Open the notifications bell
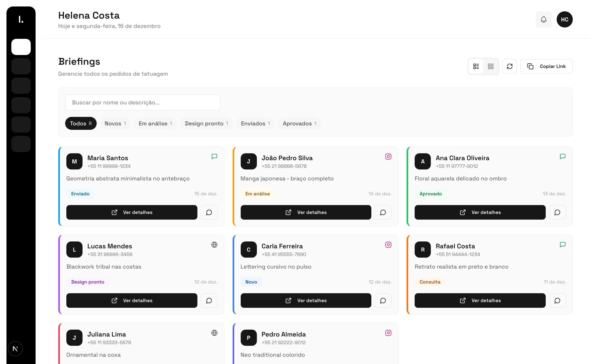589x364 pixels. 543,19
